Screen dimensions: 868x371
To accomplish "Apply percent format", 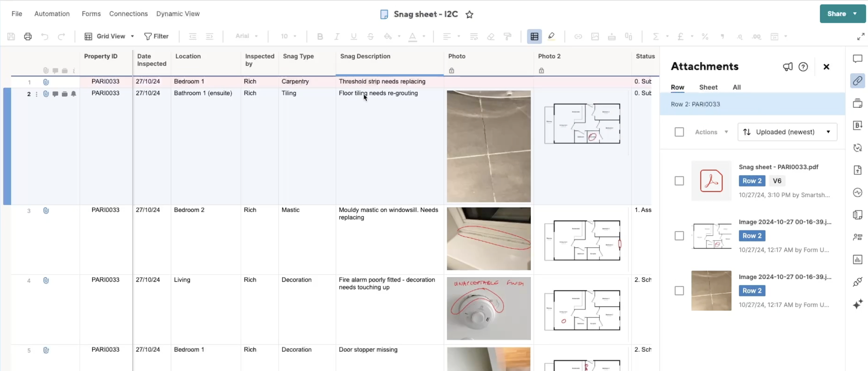I will click(705, 36).
